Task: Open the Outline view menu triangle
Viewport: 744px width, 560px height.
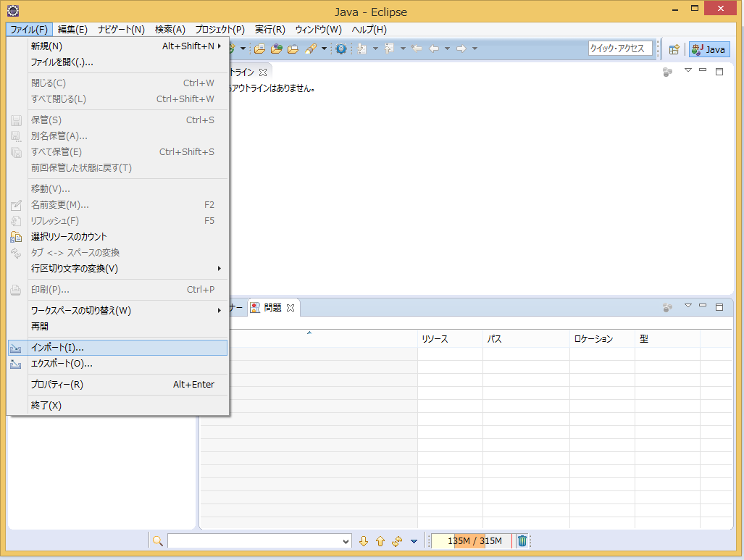Action: click(x=688, y=70)
